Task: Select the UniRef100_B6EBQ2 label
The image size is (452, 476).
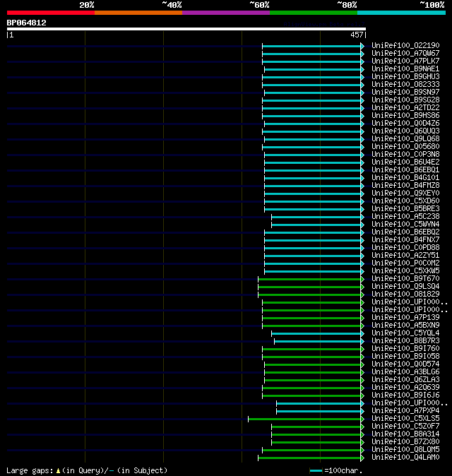Action: click(x=405, y=232)
